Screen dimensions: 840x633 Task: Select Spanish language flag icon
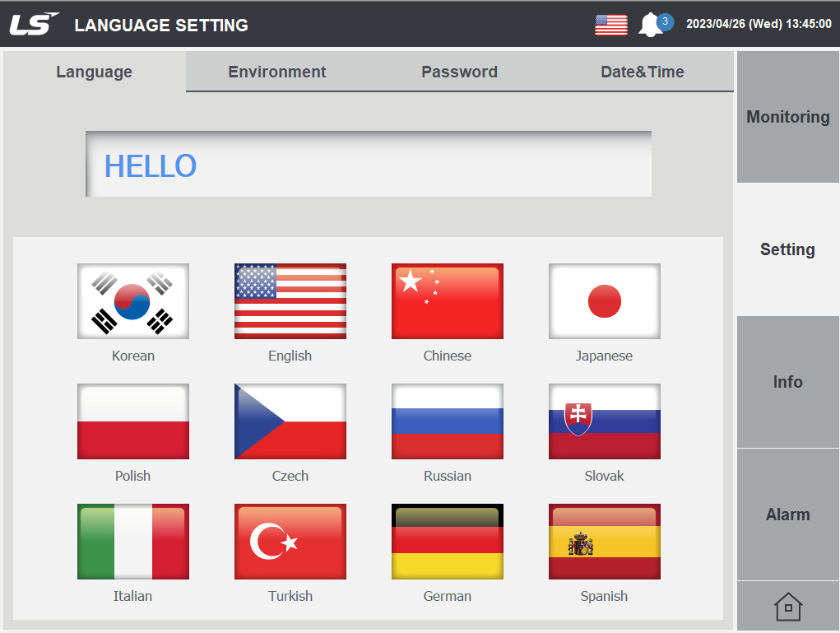tap(604, 541)
